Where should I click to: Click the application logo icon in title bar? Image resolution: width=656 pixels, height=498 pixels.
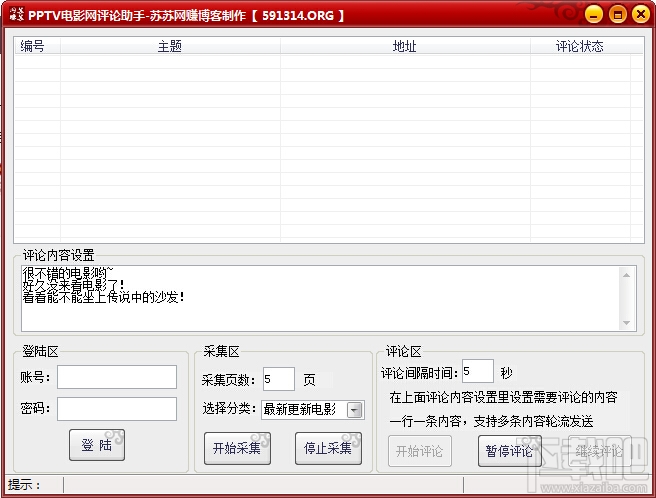17,15
